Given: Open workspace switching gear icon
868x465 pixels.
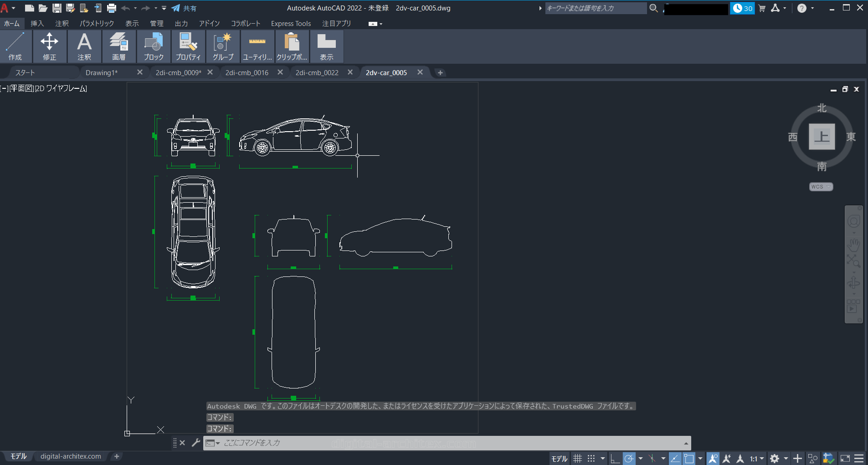Looking at the screenshot, I should 774,459.
